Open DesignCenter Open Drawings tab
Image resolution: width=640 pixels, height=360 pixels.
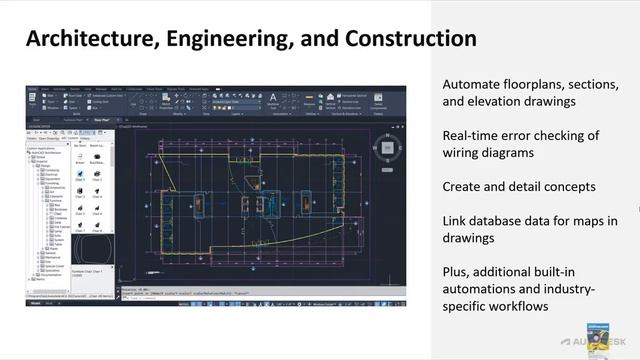pyautogui.click(x=49, y=139)
